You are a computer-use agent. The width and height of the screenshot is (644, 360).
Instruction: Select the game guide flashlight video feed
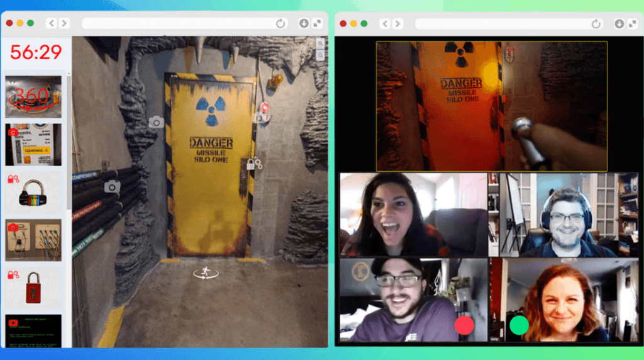point(492,106)
